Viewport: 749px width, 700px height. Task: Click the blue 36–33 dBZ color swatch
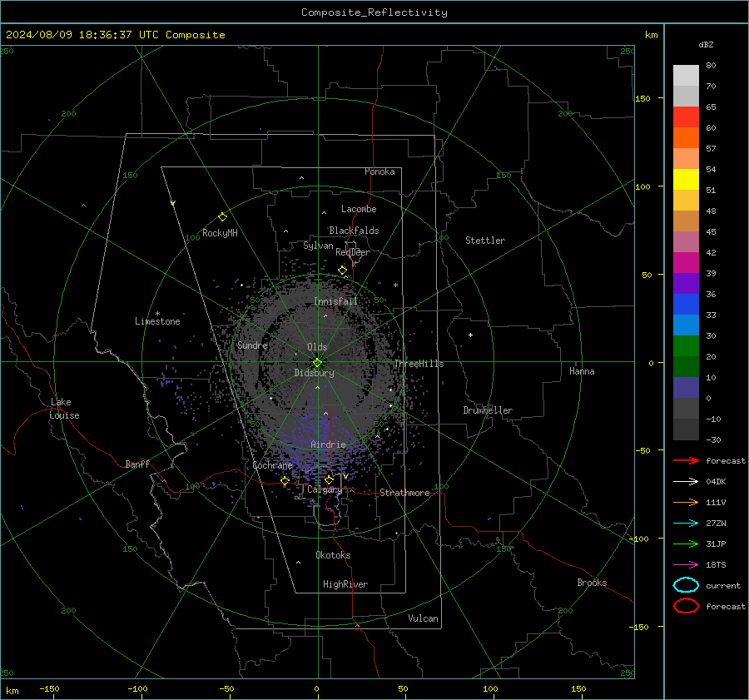pyautogui.click(x=686, y=304)
